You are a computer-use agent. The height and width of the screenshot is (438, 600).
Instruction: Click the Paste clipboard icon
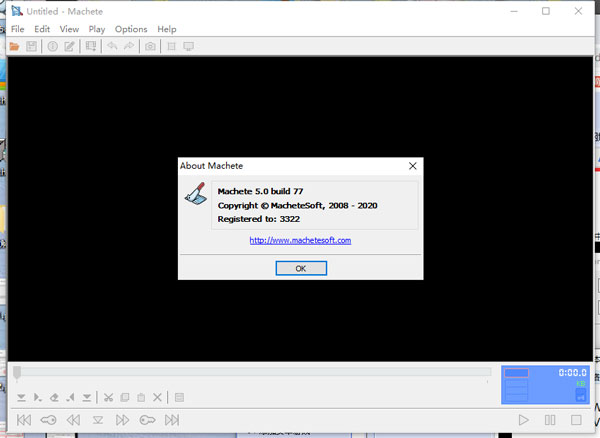[141, 398]
